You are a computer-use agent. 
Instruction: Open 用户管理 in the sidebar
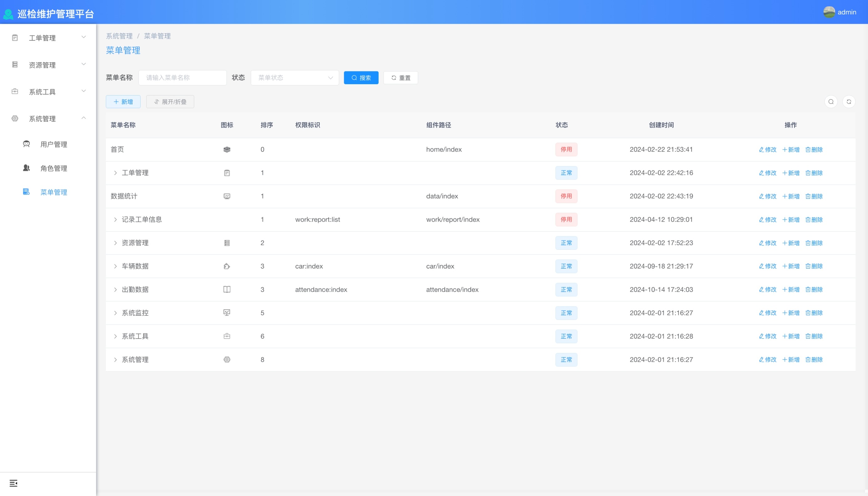54,145
